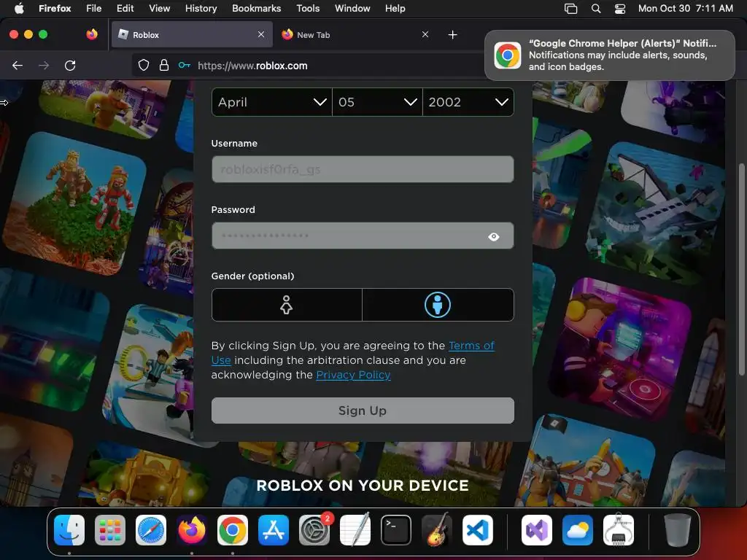This screenshot has height=560, width=747.
Task: Go back with the browser back arrow
Action: point(18,65)
